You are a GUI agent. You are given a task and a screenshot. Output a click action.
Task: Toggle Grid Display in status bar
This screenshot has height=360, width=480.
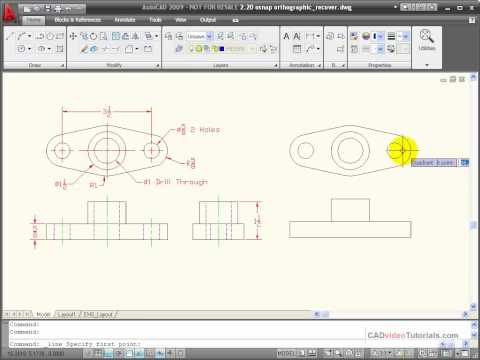point(98,353)
